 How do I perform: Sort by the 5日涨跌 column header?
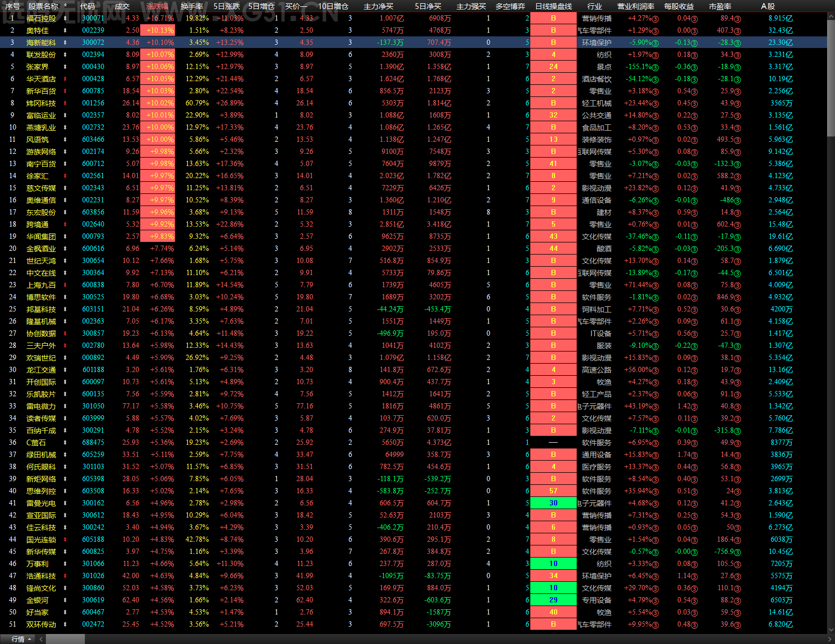(227, 6)
